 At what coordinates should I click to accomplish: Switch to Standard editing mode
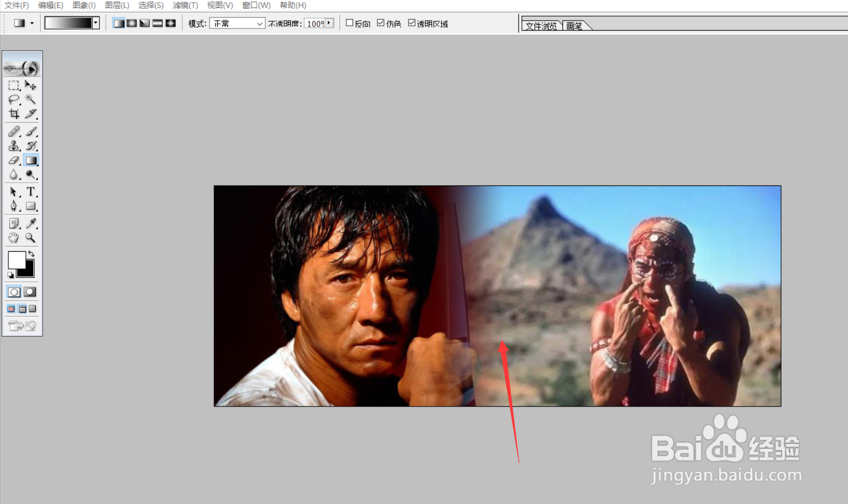(14, 292)
